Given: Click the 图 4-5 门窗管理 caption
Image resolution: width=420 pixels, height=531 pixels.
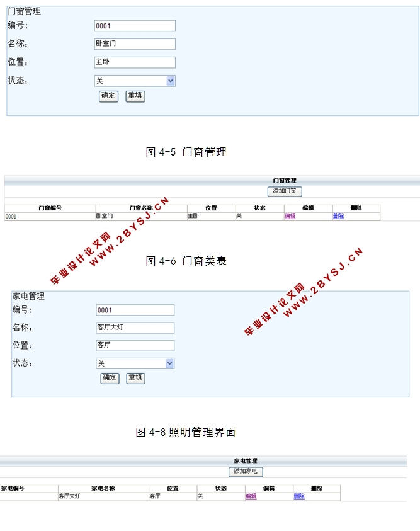Looking at the screenshot, I should pos(186,152).
